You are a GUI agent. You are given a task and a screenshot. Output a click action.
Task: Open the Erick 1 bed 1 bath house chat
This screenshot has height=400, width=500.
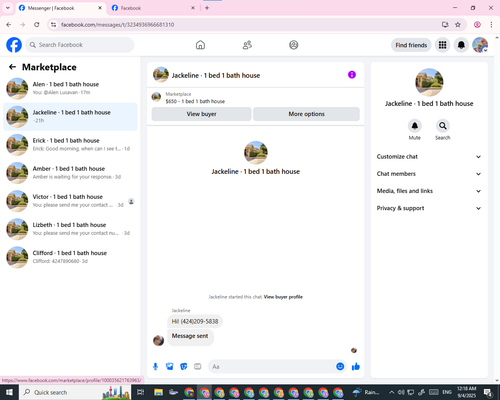coord(70,145)
